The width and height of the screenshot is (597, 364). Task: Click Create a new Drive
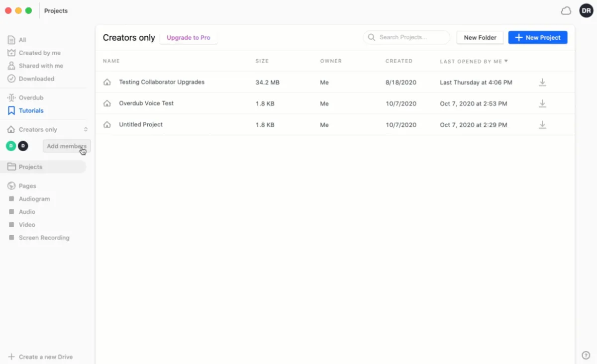45,357
